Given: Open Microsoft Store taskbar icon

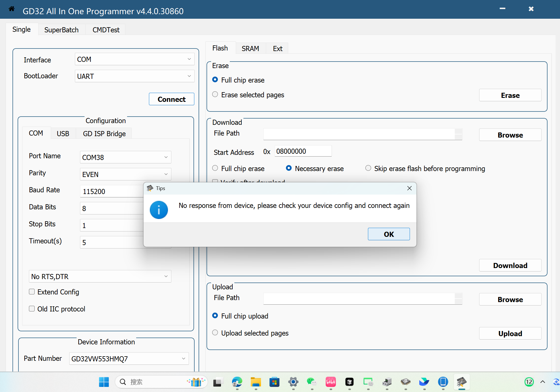Looking at the screenshot, I should [274, 382].
